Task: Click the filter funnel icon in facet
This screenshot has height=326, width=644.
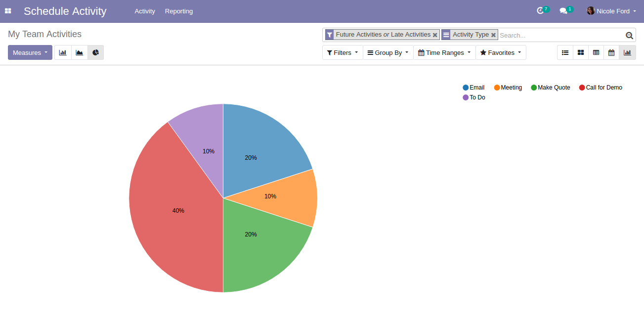Action: point(330,35)
